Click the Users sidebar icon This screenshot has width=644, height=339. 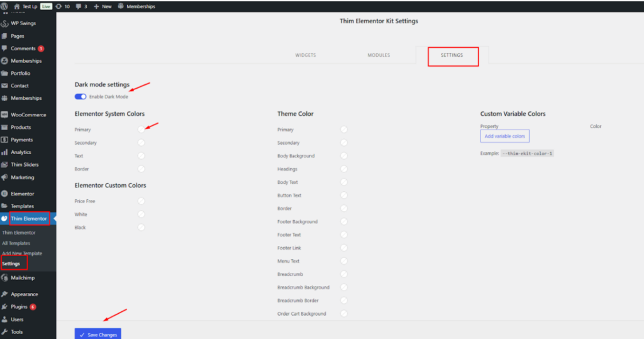click(4, 320)
